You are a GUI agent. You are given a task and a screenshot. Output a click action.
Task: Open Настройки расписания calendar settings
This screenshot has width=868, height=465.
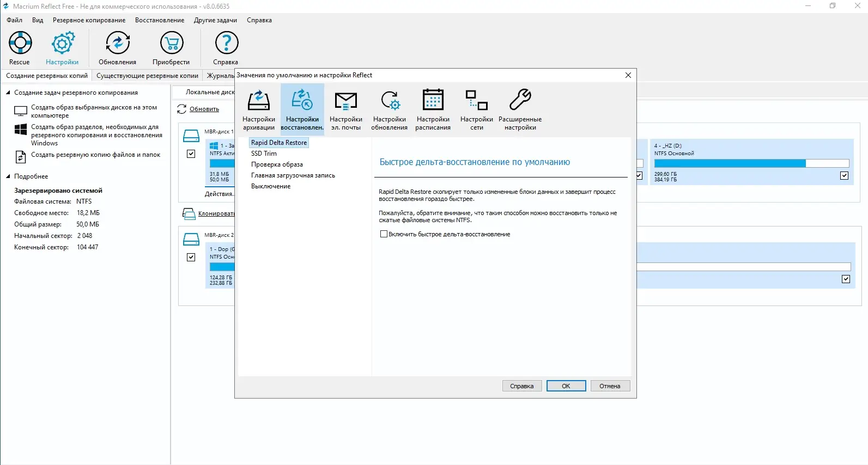[x=433, y=109]
